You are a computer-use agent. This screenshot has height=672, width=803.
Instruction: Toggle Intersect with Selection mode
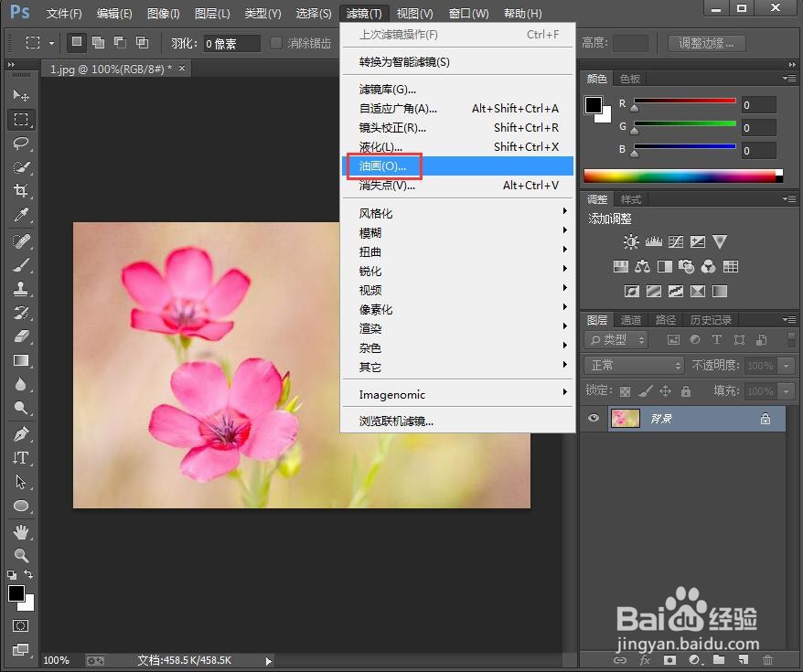[x=143, y=42]
